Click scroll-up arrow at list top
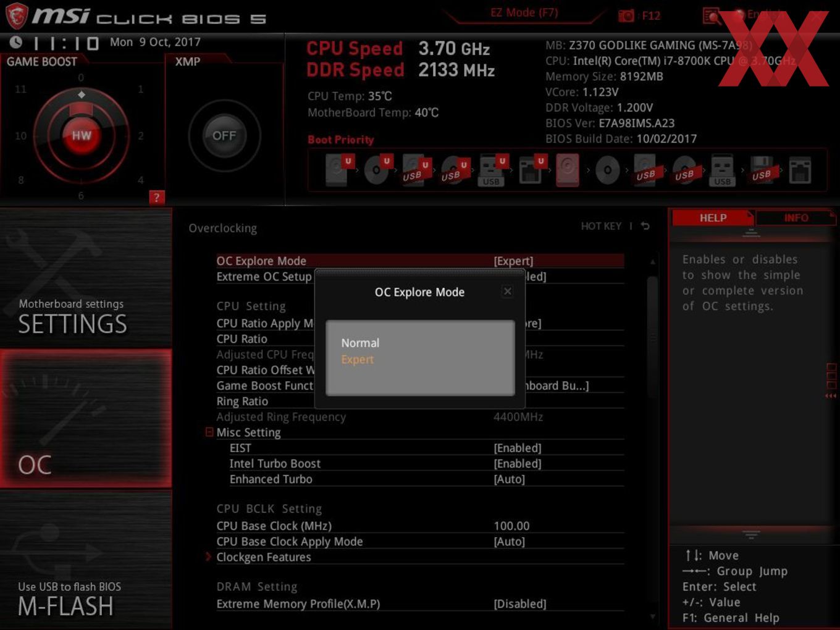 point(652,262)
